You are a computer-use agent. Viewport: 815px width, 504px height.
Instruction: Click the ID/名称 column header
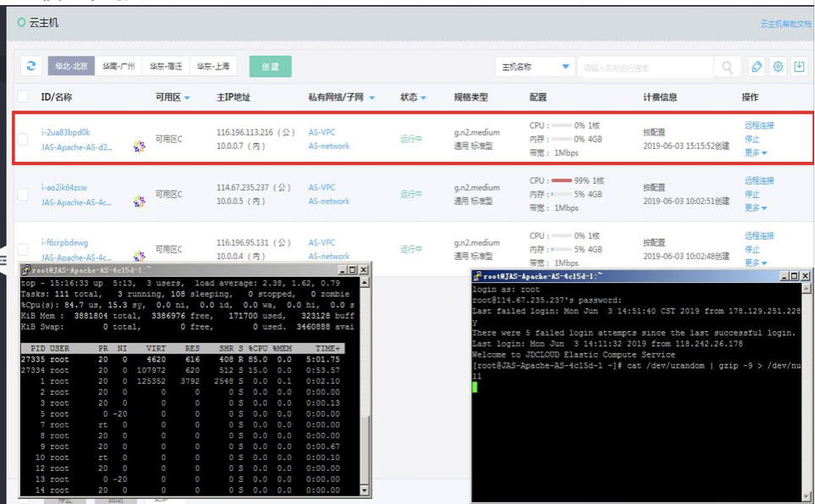57,97
